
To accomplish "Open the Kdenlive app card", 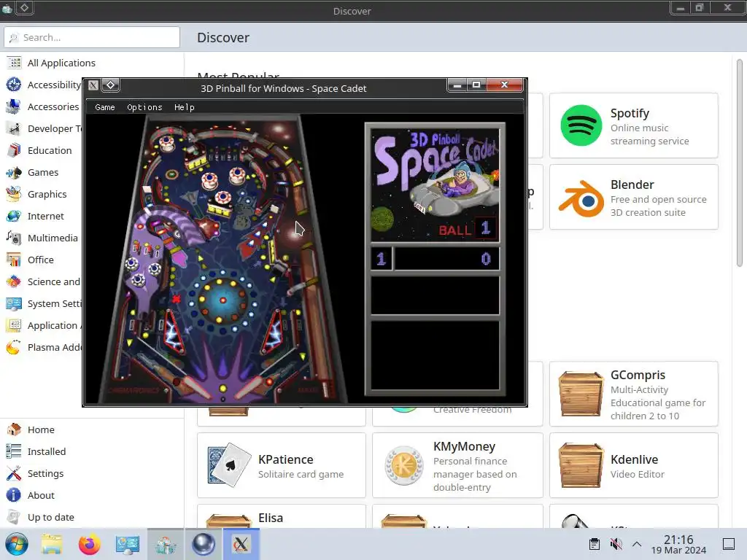I will (634, 465).
